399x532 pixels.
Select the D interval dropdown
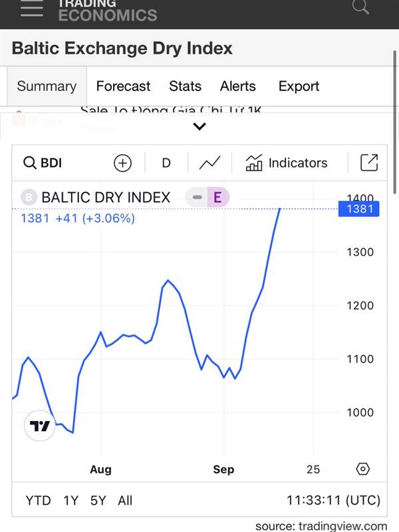pyautogui.click(x=166, y=163)
